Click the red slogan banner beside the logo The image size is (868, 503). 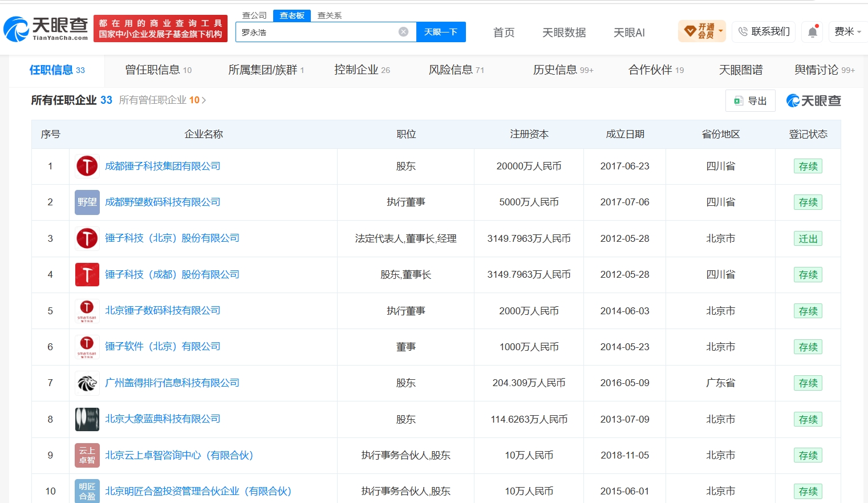pos(160,29)
